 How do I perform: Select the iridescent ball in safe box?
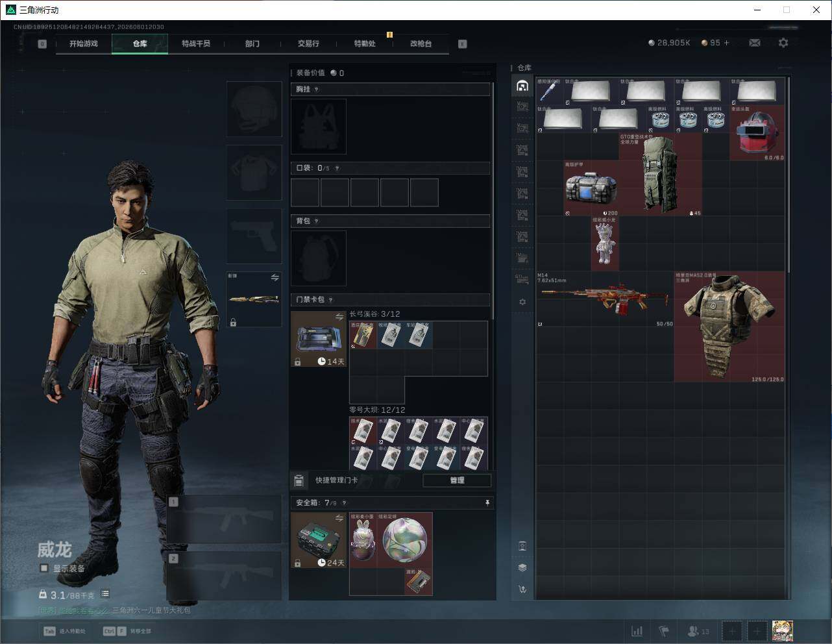pos(405,540)
